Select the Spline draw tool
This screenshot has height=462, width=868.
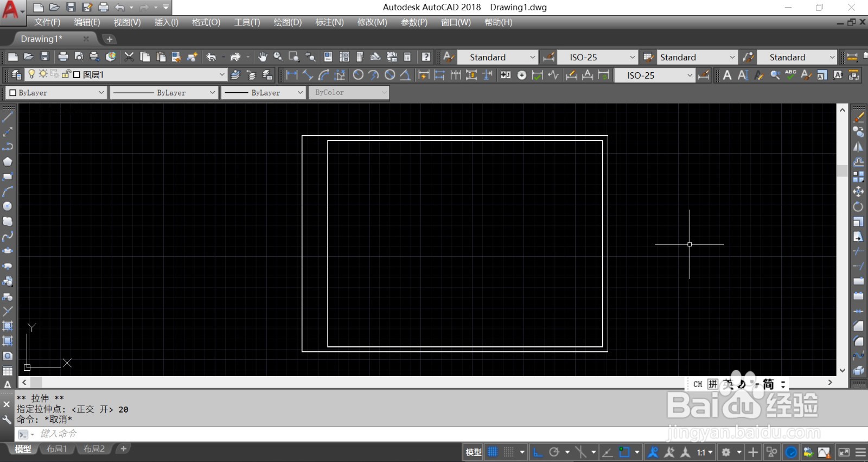click(x=8, y=236)
